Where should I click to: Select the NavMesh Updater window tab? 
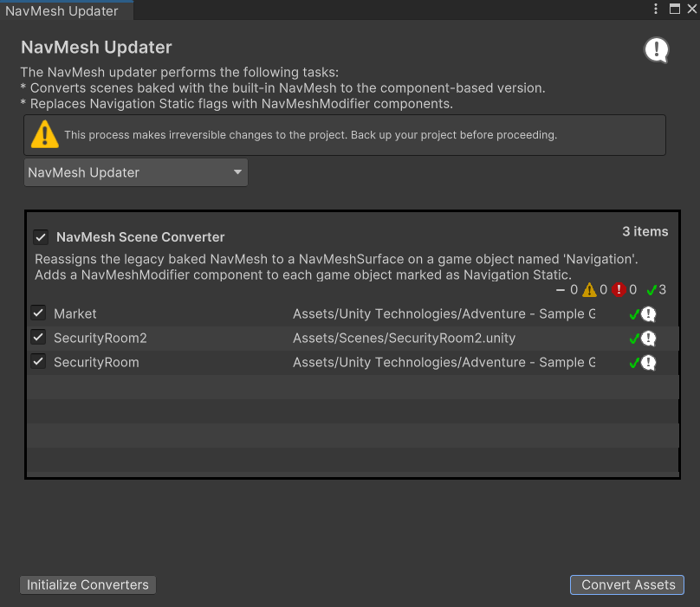click(x=61, y=11)
